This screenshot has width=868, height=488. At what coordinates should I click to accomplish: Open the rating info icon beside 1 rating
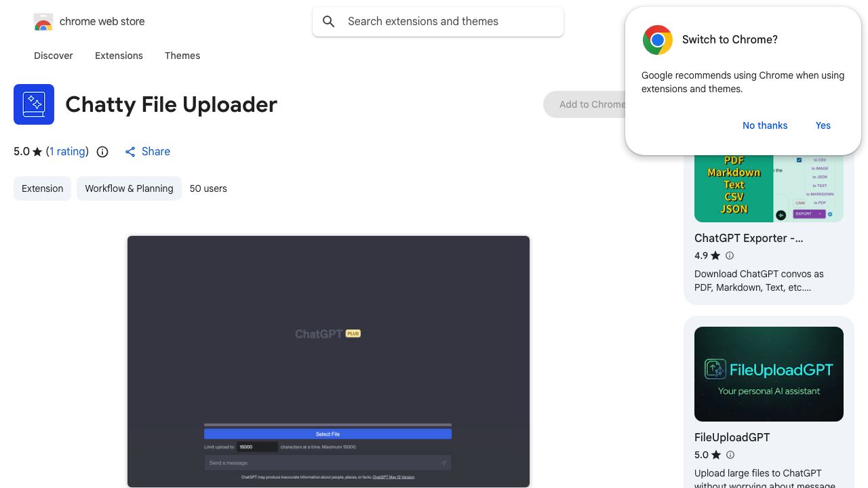coord(102,152)
